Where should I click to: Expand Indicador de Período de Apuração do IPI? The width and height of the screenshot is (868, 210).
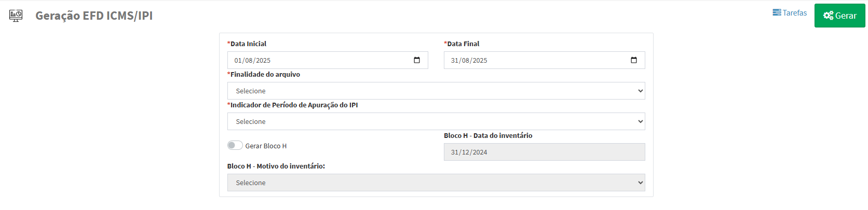435,121
